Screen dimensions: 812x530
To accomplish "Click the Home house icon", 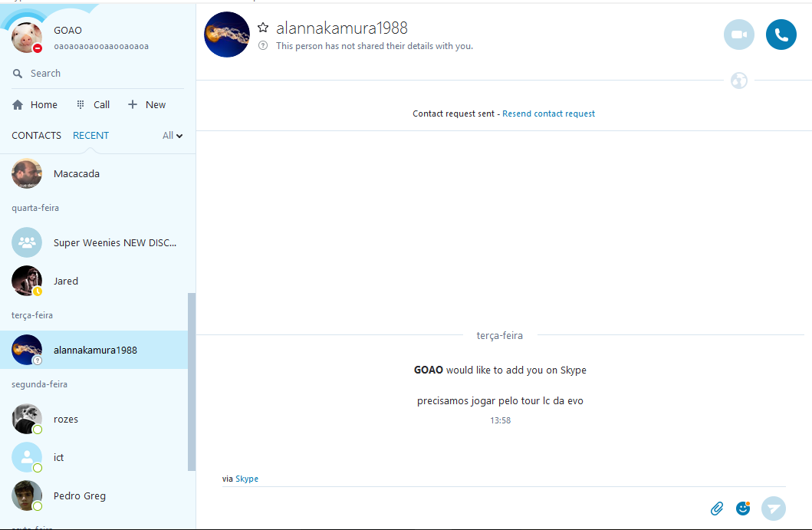I will pos(18,104).
